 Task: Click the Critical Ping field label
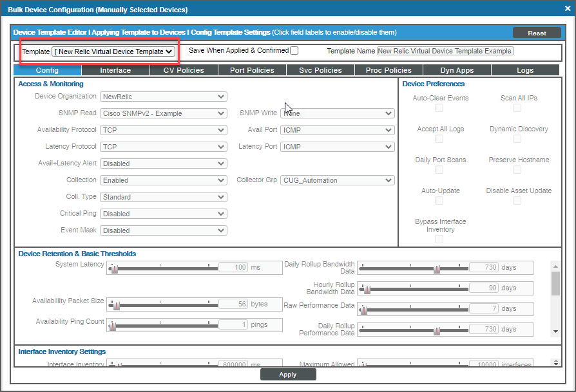78,213
